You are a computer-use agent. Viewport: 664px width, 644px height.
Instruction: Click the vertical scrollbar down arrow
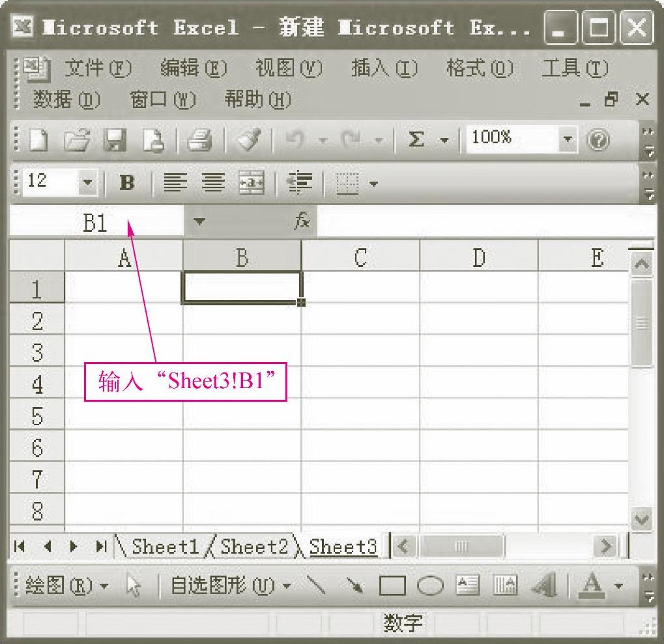[642, 519]
